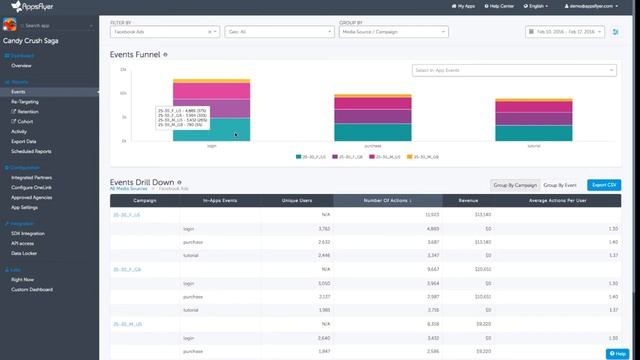
Task: Open the account user menu
Action: pos(591,6)
